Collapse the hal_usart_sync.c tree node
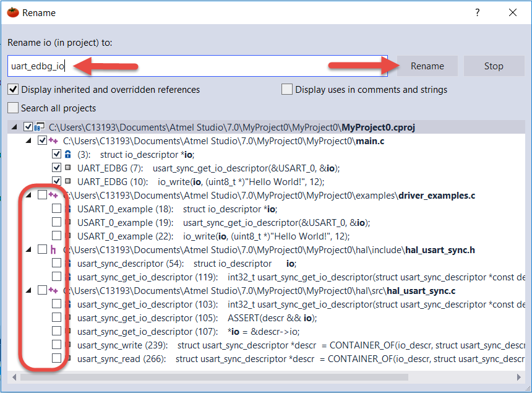532x393 pixels. [28, 290]
